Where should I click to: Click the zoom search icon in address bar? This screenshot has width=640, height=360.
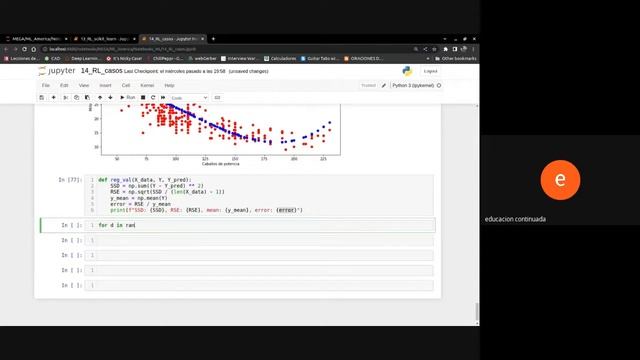[x=416, y=49]
